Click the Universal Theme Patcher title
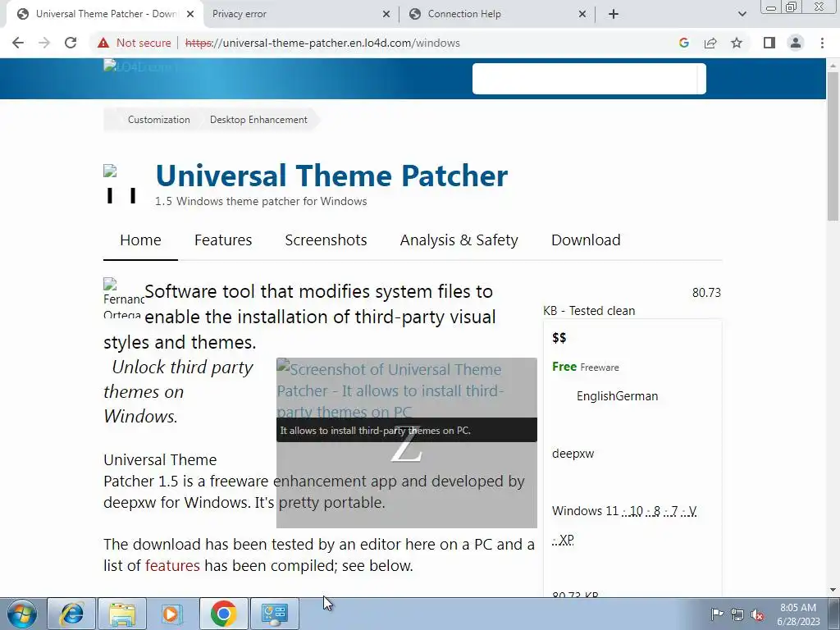The image size is (840, 630). [x=331, y=176]
